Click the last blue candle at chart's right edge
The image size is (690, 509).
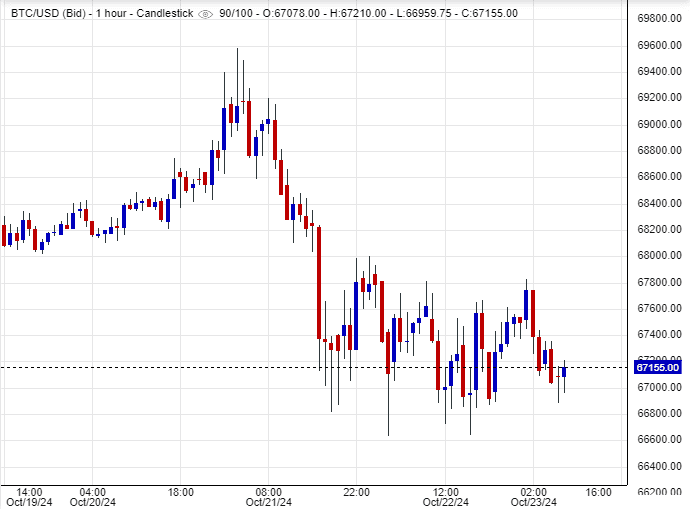pos(564,372)
